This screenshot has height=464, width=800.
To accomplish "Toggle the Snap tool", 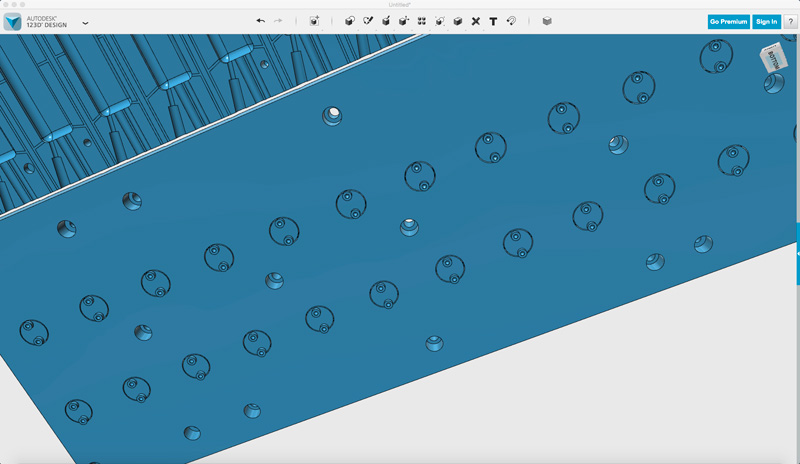I will click(x=511, y=21).
